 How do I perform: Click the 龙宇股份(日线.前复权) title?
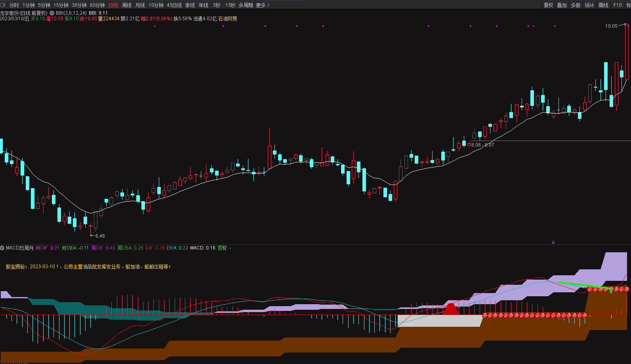pyautogui.click(x=24, y=13)
